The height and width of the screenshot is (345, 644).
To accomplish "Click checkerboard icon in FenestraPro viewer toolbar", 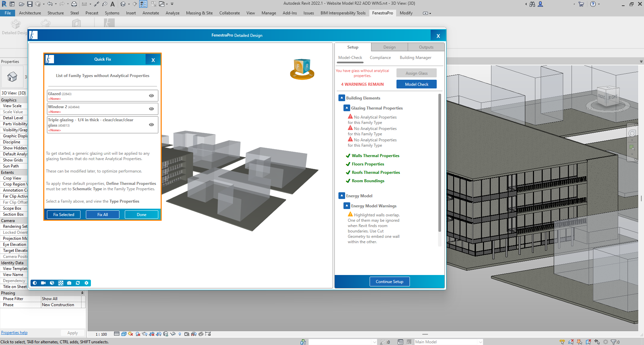I will [61, 283].
